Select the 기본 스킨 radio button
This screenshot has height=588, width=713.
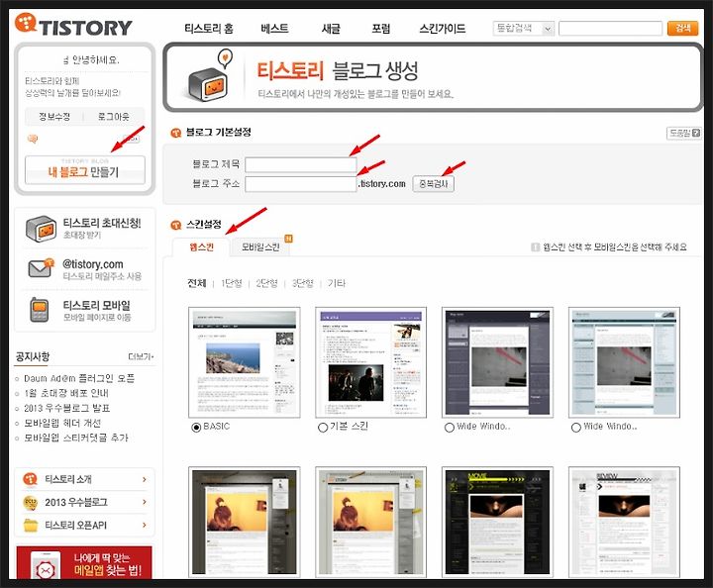pyautogui.click(x=323, y=427)
